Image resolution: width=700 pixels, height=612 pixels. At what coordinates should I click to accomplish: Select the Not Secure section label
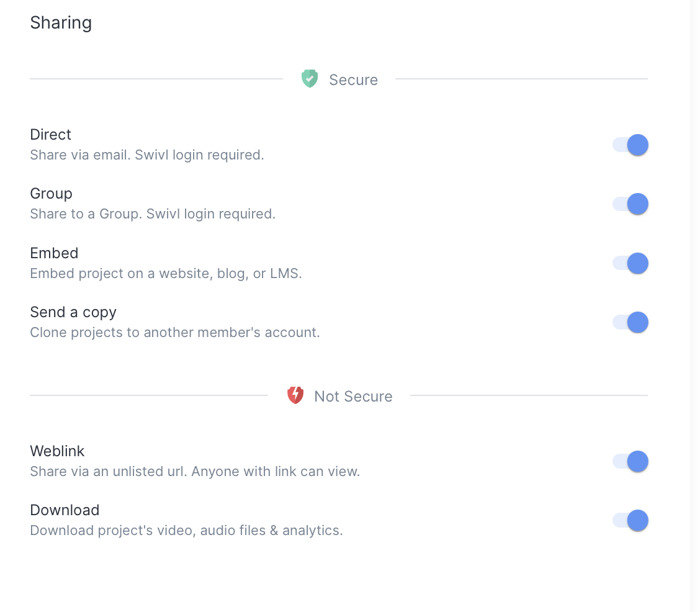pyautogui.click(x=353, y=397)
